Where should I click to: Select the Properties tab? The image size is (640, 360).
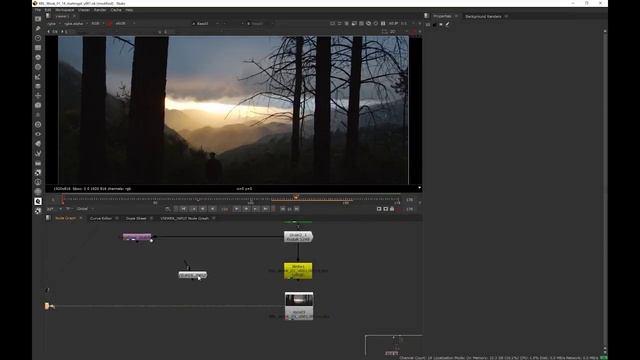pos(442,16)
